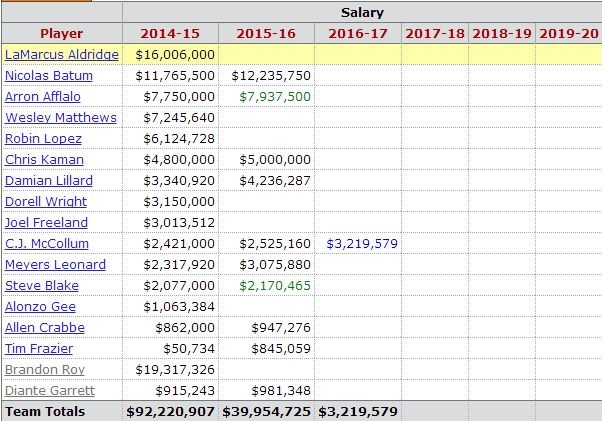Screen dimensions: 602x421
Task: Click the Player column header
Action: click(61, 33)
